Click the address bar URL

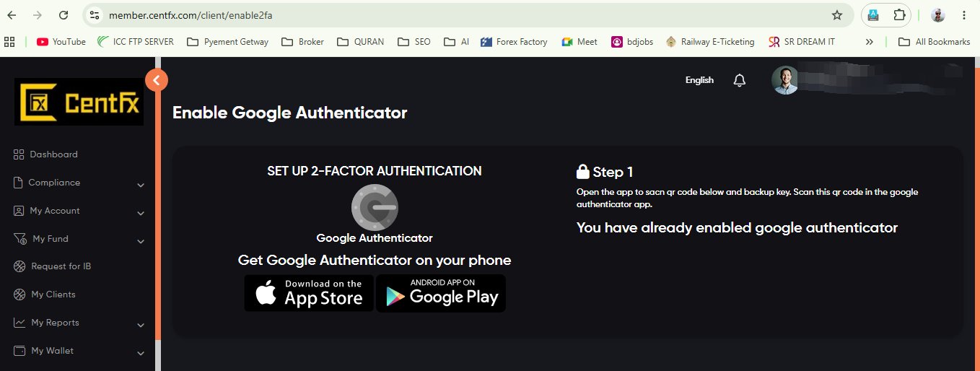(191, 15)
